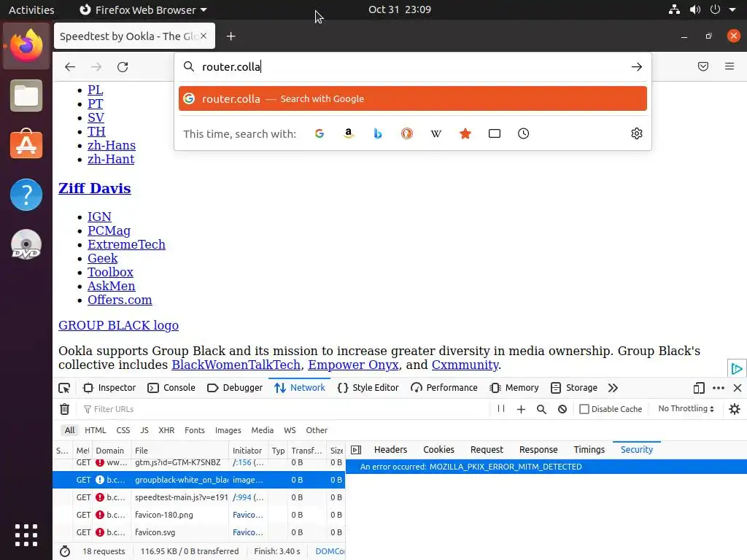The image size is (747, 560).
Task: Open the ExtremeTech link
Action: [x=126, y=245]
